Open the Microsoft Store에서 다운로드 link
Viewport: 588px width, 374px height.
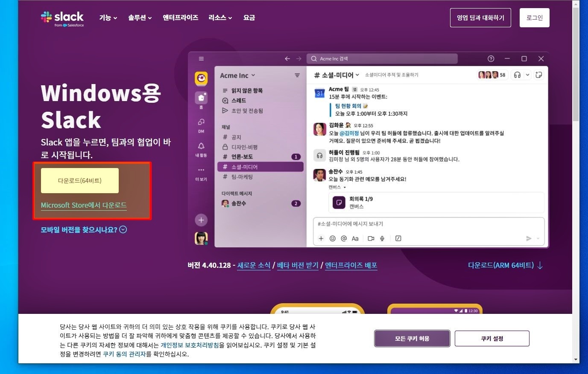(x=84, y=205)
